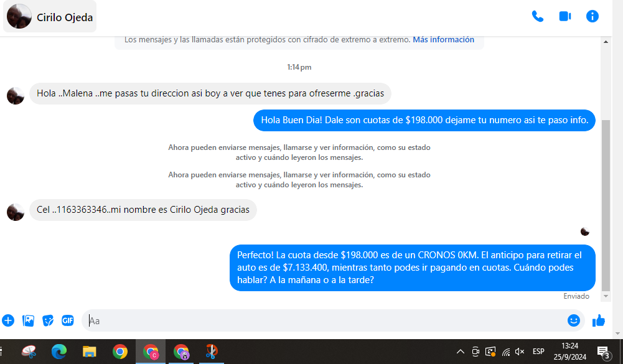Viewport: 623px width, 364px height.
Task: Focus the 'Aa' message input field
Action: coord(324,321)
